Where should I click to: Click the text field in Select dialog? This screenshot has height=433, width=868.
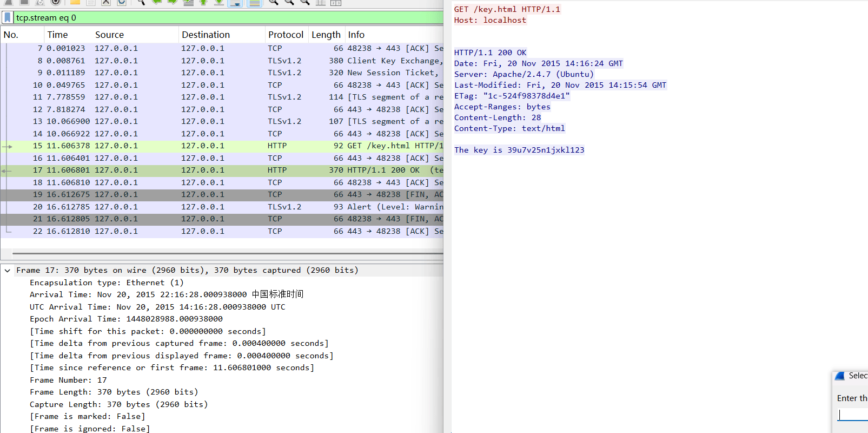(x=853, y=415)
